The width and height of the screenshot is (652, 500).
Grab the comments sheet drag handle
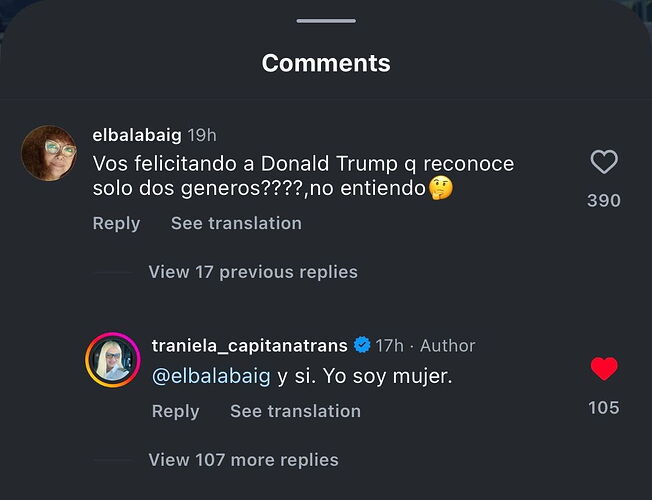coord(326,21)
